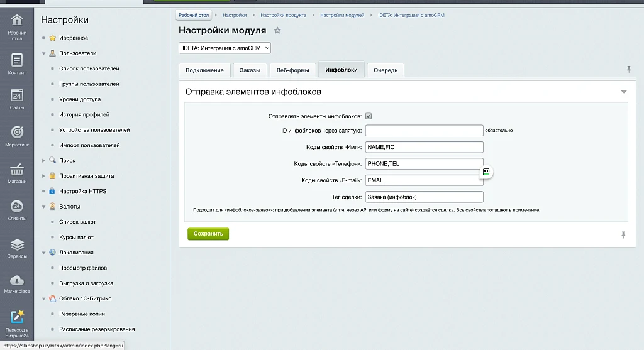This screenshot has width=644, height=350.
Task: Open Просмотр файлов in the tree
Action: [x=83, y=268]
